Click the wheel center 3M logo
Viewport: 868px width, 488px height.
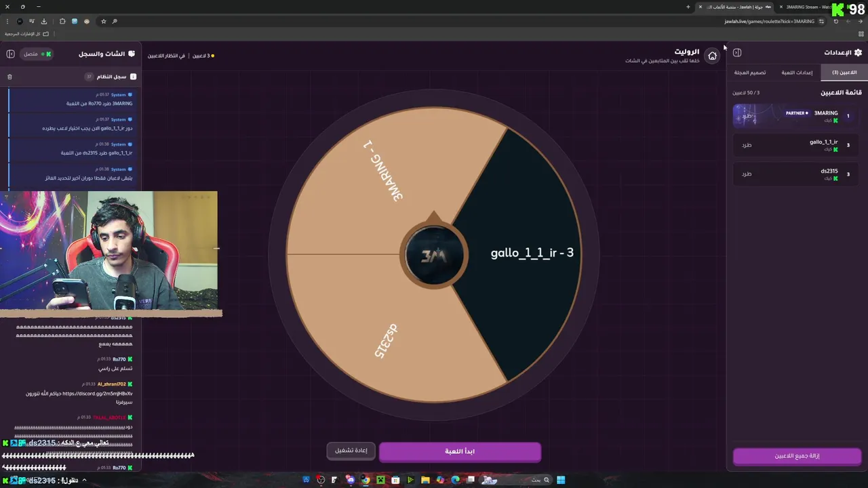point(434,256)
